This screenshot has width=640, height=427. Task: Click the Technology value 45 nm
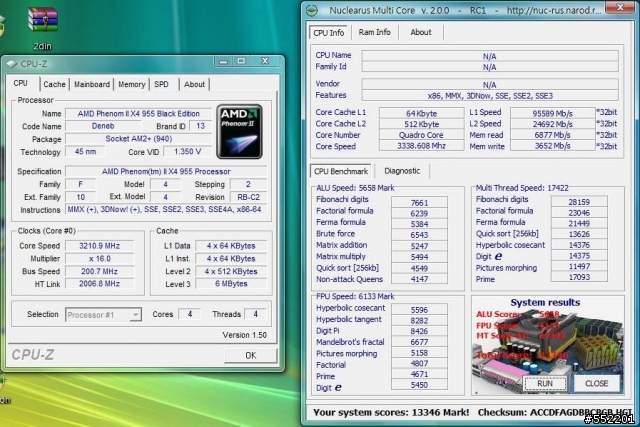tap(85, 151)
